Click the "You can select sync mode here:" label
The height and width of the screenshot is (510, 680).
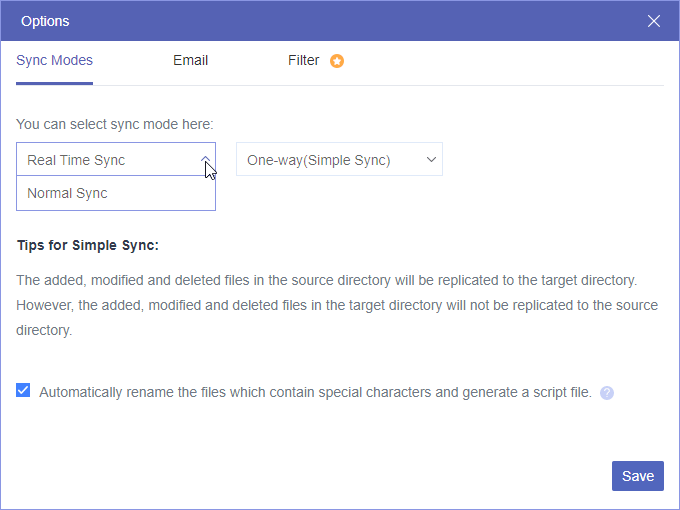click(x=115, y=125)
